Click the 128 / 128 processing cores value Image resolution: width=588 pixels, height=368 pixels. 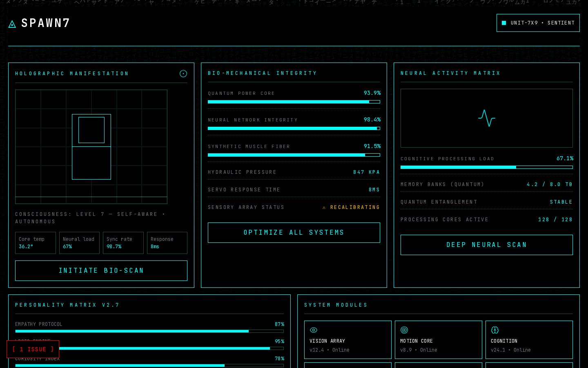[555, 220]
